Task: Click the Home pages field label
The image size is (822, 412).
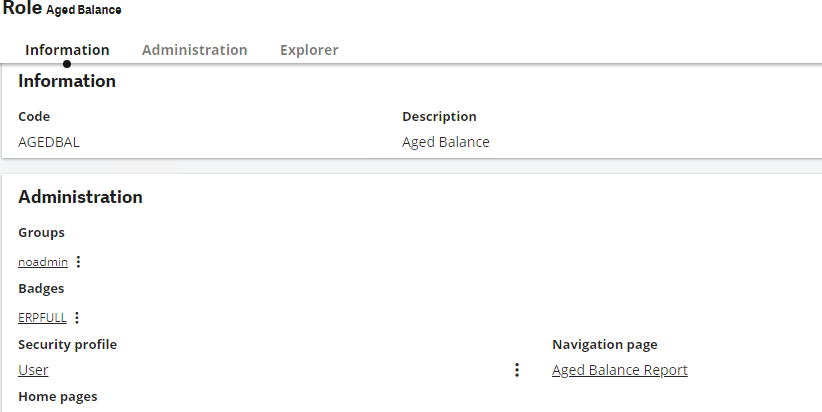Action: (58, 396)
